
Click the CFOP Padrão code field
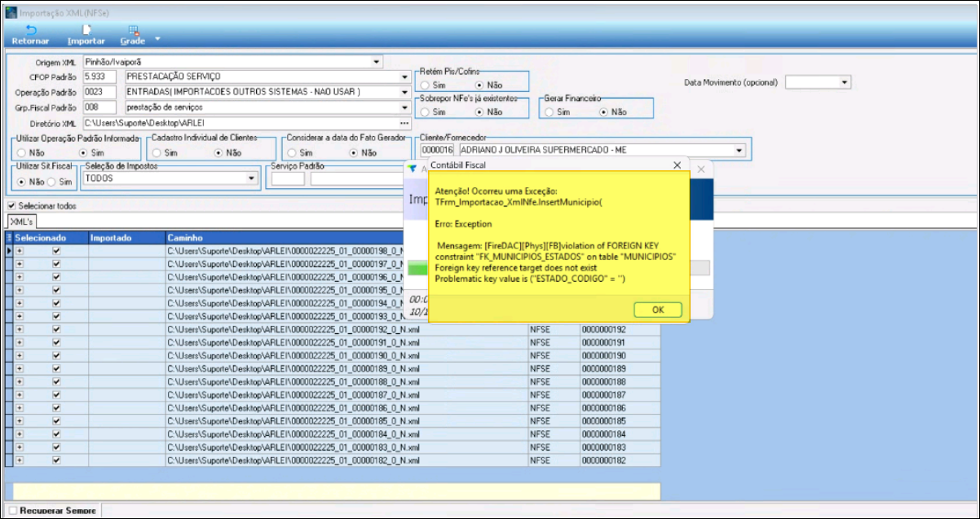pos(99,77)
